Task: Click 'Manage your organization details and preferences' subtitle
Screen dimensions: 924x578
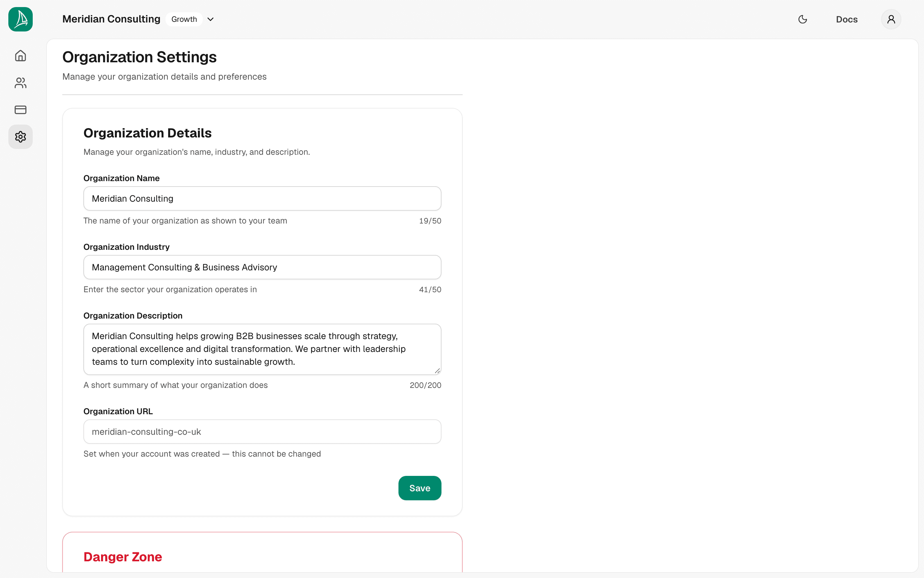Action: pyautogui.click(x=164, y=76)
